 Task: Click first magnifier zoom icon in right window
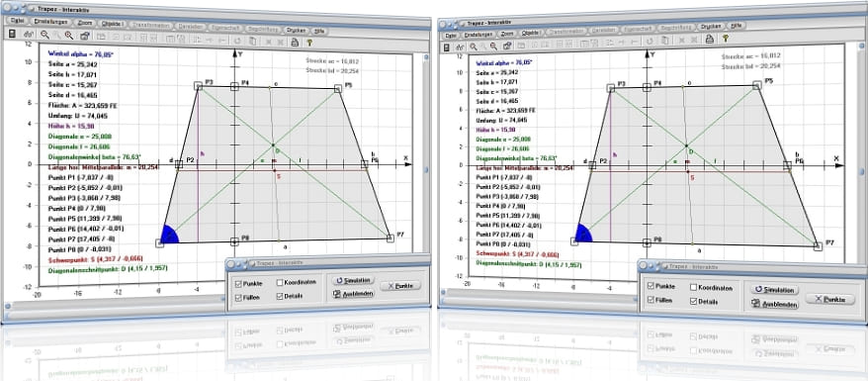pos(474,47)
